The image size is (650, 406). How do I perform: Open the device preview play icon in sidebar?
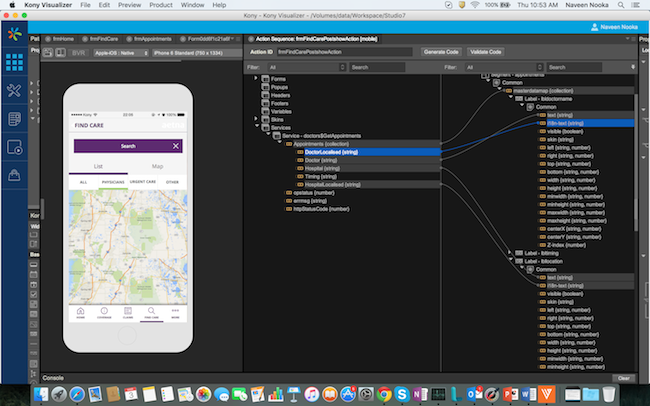click(15, 147)
